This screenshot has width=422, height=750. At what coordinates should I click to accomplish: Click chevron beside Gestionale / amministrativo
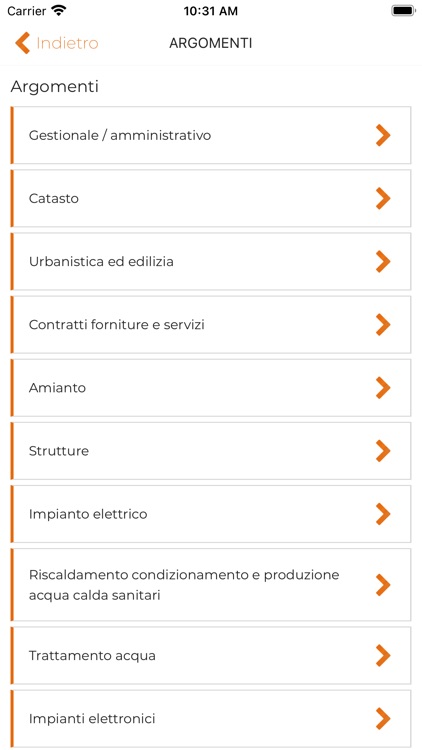point(383,135)
